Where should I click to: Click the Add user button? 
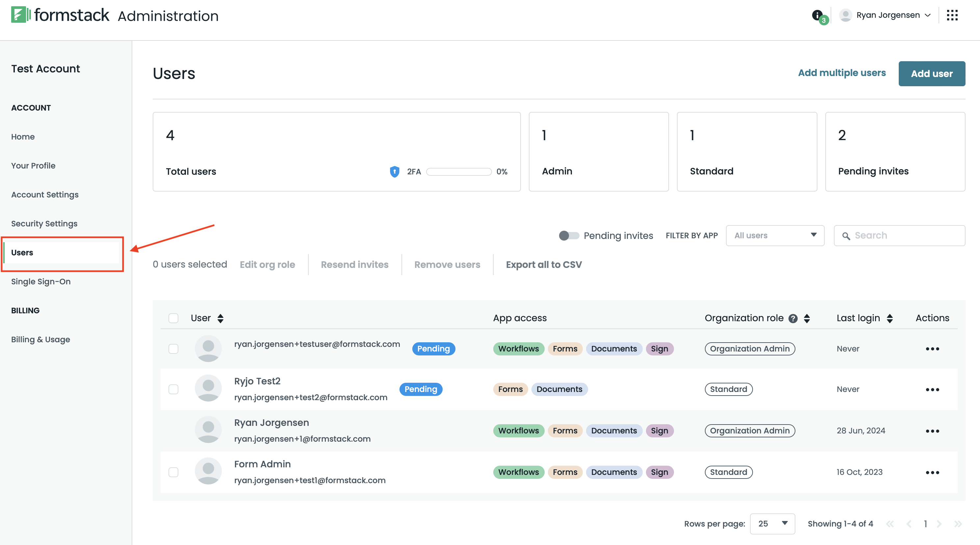point(931,73)
